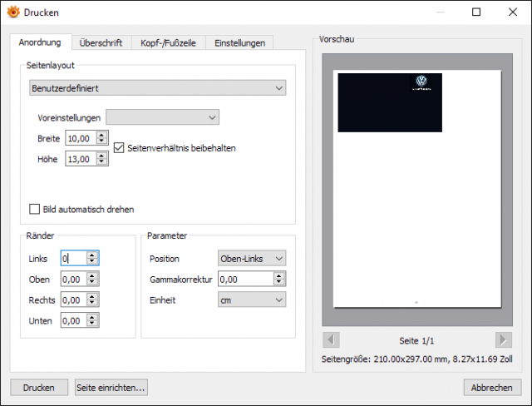The height and width of the screenshot is (406, 532).
Task: Click into the Rechts margin field
Action: tap(74, 300)
